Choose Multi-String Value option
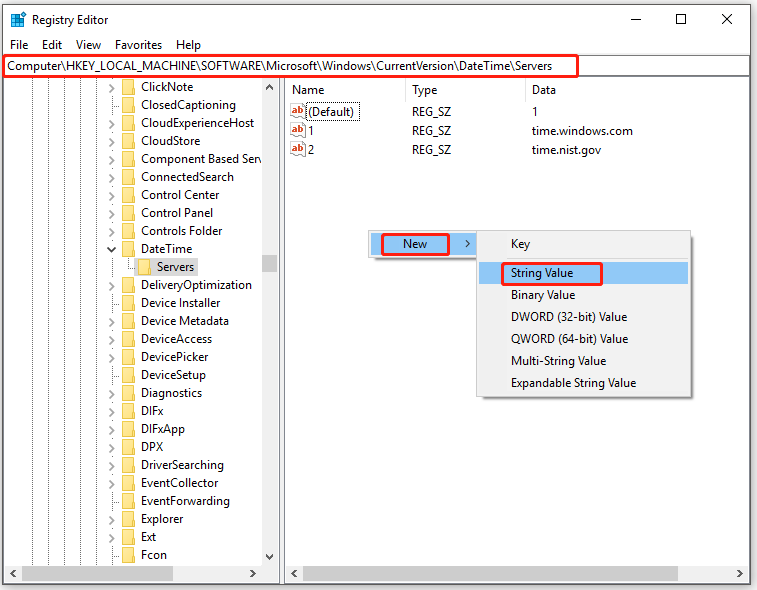757x590 pixels. tap(583, 361)
